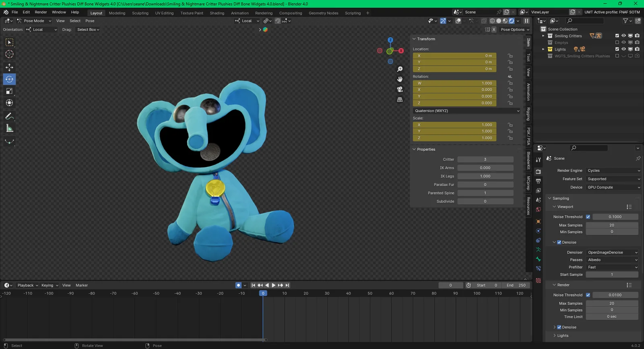Switch to Sculpting workspace tab
Viewport: 644px width, 349px height.
coord(140,13)
